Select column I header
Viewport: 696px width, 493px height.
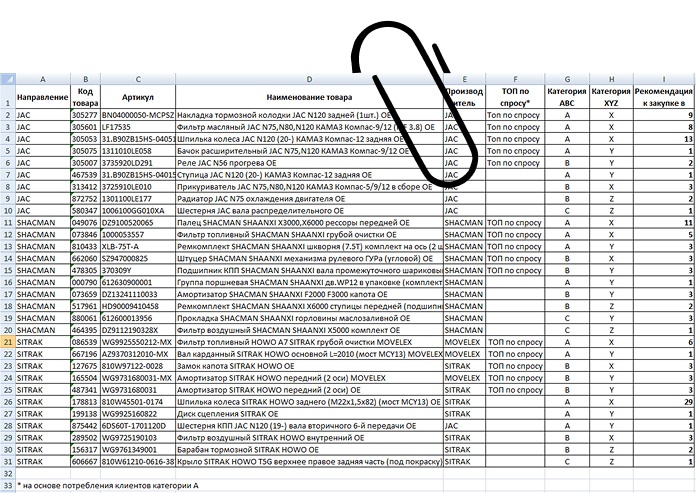[x=664, y=79]
